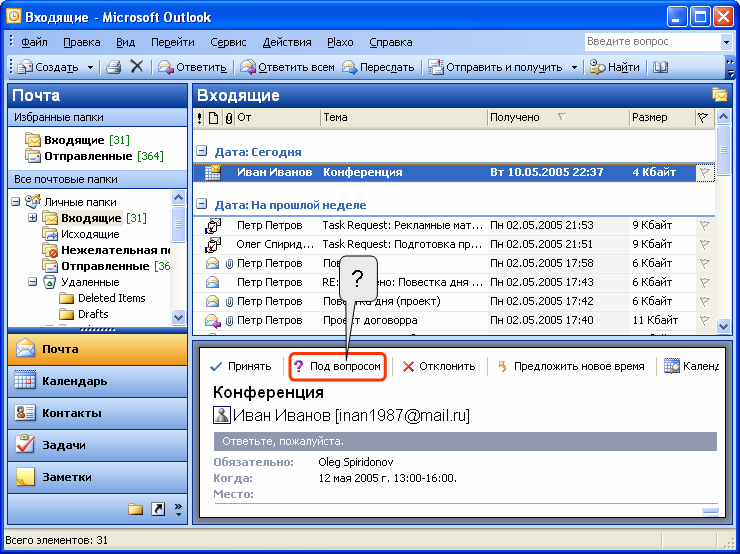This screenshot has height=554, width=740.
Task: Open the Вид menu
Action: coord(126,42)
